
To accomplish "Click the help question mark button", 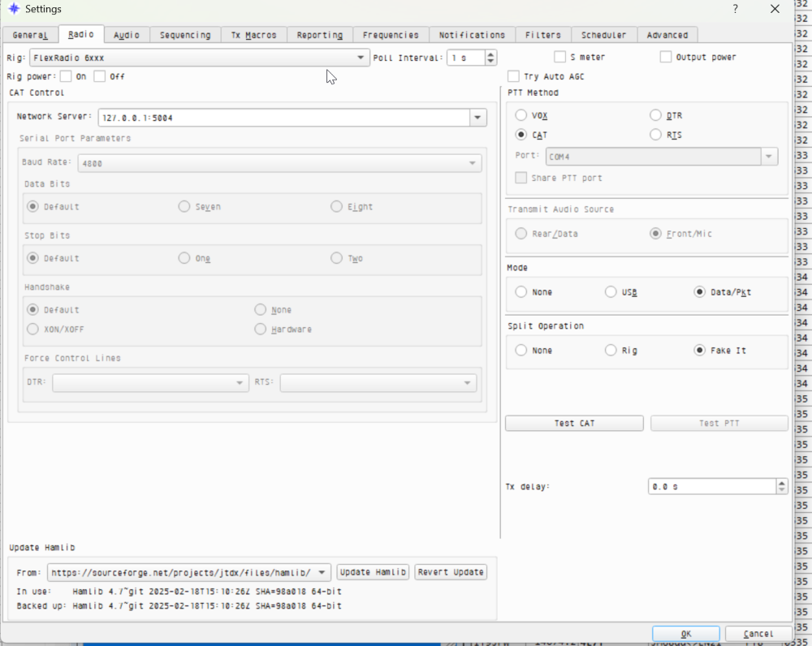I will (x=735, y=9).
